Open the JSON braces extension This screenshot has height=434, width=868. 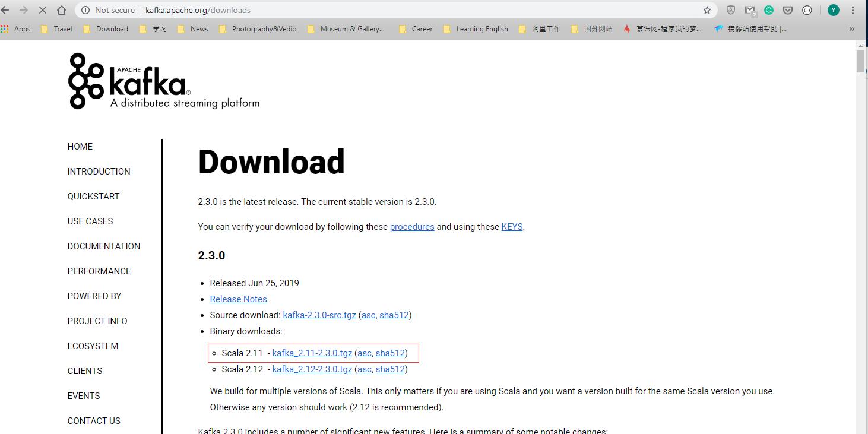(x=807, y=10)
